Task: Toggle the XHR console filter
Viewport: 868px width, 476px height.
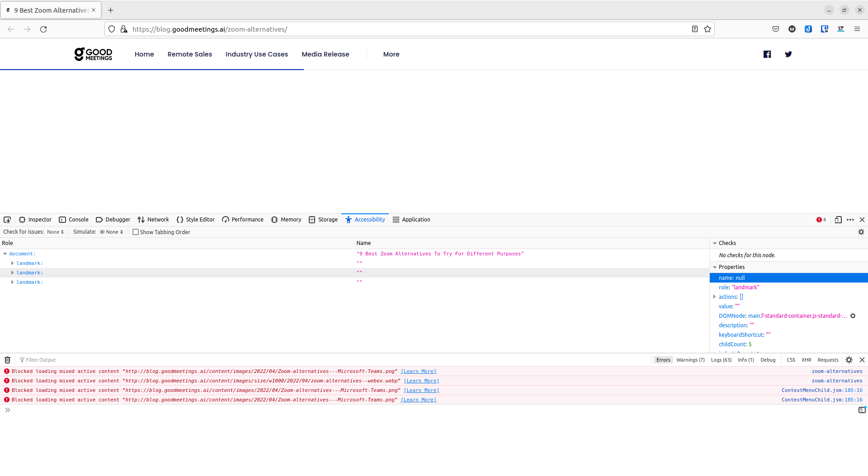Action: pos(806,360)
